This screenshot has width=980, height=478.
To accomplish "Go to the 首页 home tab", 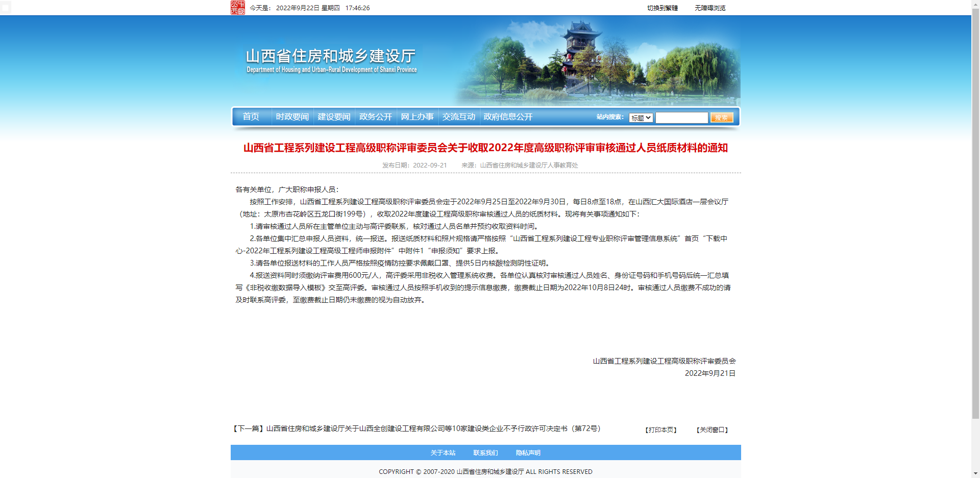I will click(x=251, y=117).
